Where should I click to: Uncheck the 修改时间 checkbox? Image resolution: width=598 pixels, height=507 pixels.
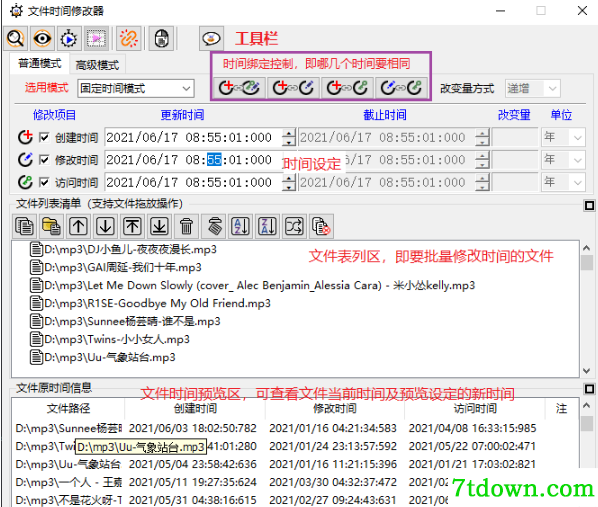(44, 160)
